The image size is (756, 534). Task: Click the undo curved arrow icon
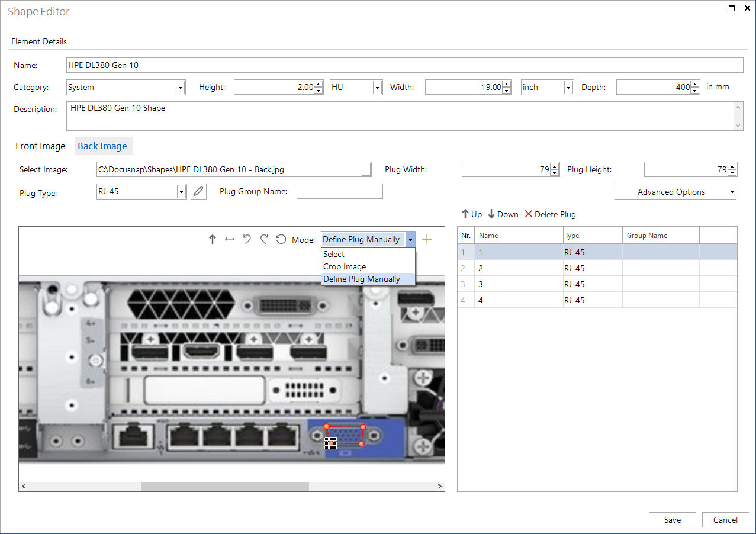coord(247,239)
